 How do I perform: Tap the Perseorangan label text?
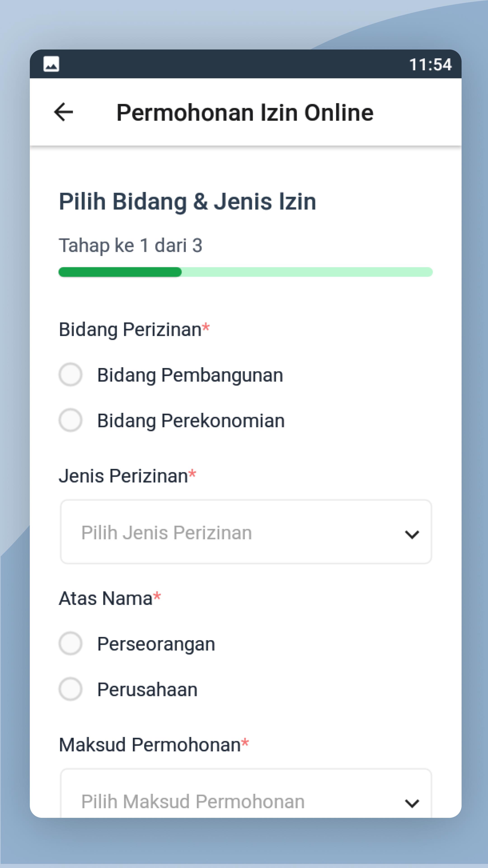[156, 644]
